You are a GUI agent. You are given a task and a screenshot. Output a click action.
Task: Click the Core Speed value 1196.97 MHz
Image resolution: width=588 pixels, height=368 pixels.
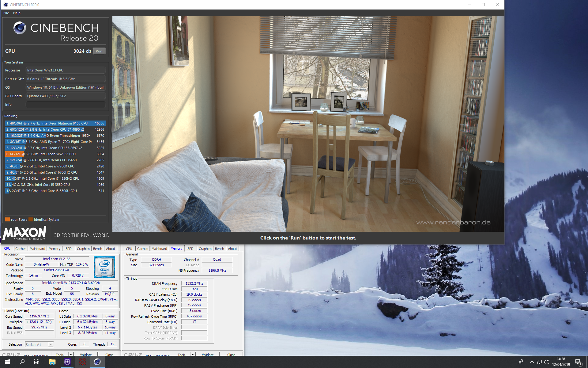[x=39, y=316]
